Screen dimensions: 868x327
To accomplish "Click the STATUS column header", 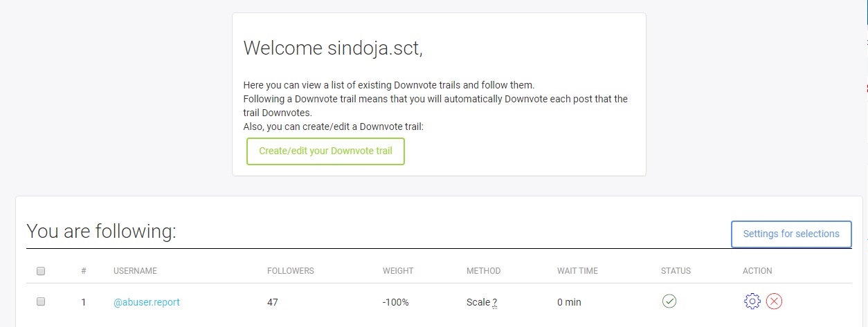I will click(x=676, y=271).
